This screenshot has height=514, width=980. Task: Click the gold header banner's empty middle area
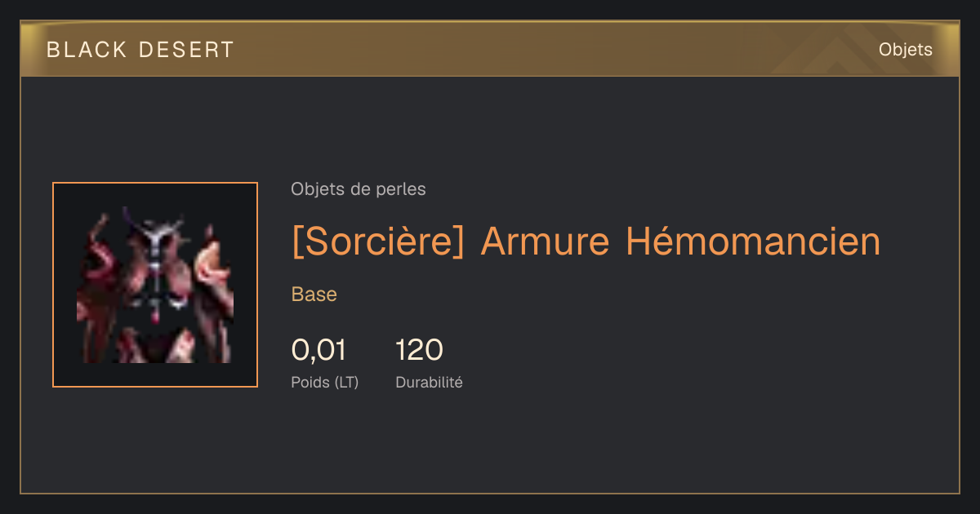pyautogui.click(x=506, y=50)
